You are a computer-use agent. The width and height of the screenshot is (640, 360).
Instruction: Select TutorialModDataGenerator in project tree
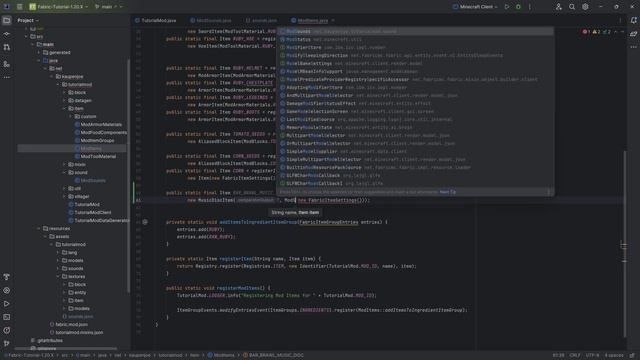pyautogui.click(x=98, y=220)
